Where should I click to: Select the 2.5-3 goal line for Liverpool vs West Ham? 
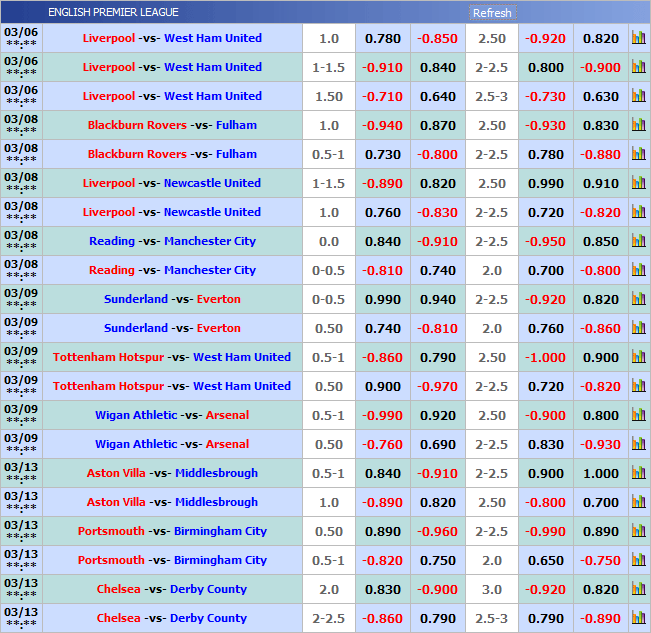pos(492,97)
